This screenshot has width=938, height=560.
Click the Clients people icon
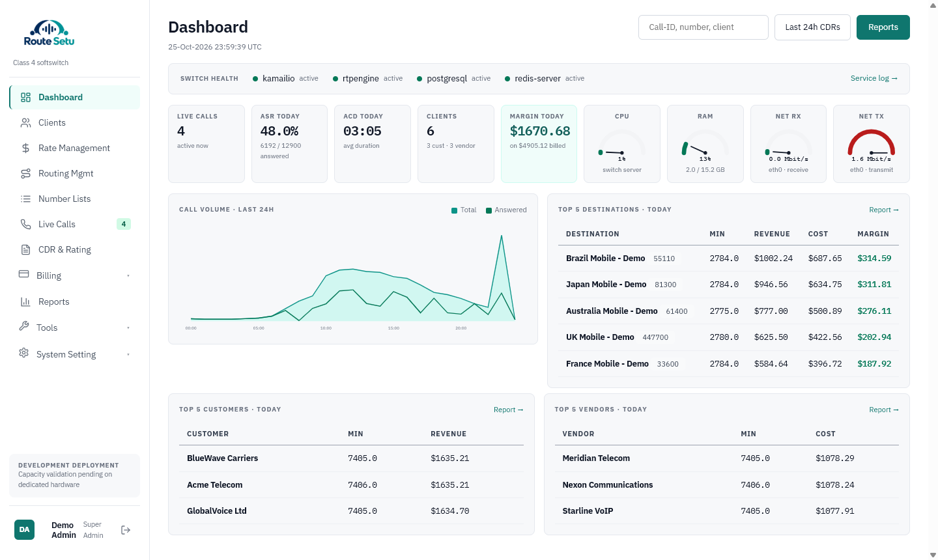coord(26,122)
